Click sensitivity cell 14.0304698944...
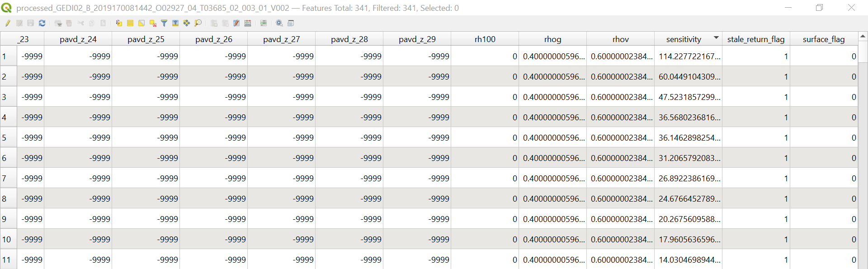The image size is (868, 269). coord(689,260)
